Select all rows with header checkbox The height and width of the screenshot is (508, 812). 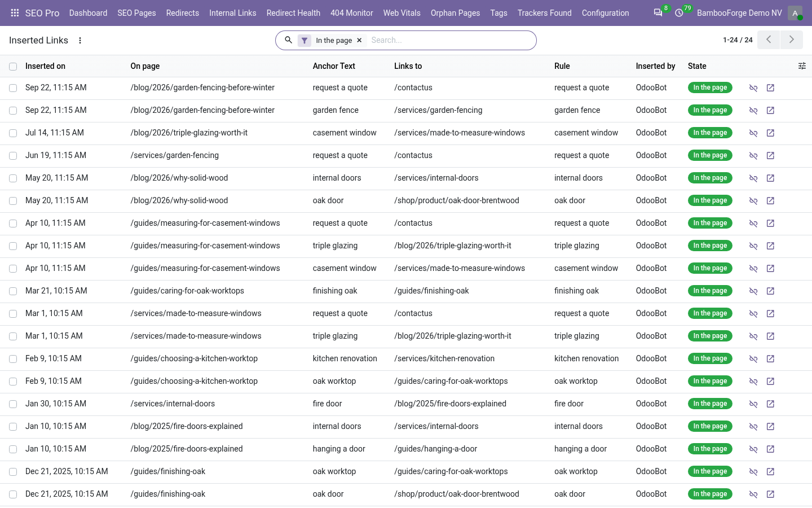click(13, 67)
